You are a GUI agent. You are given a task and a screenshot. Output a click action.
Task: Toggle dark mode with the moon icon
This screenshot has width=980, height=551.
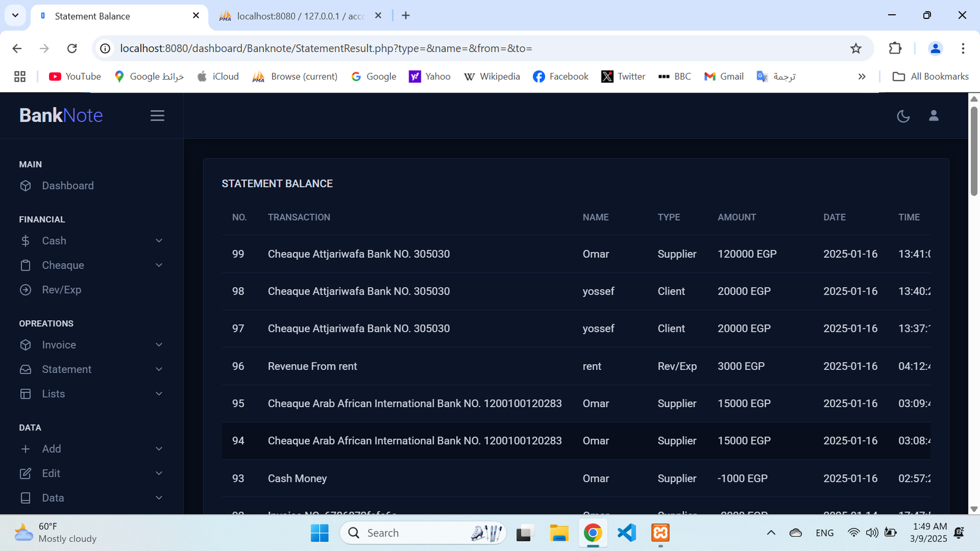pyautogui.click(x=903, y=116)
